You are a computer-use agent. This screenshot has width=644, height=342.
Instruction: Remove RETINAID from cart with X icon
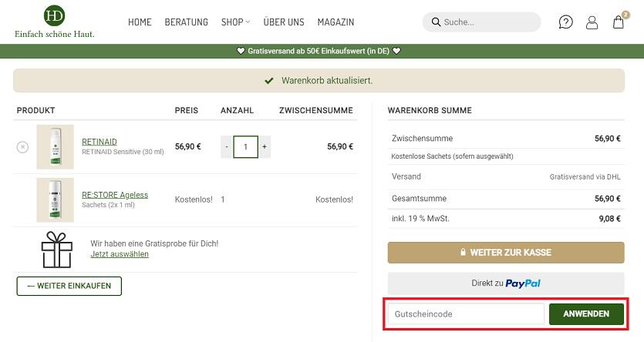tap(22, 147)
